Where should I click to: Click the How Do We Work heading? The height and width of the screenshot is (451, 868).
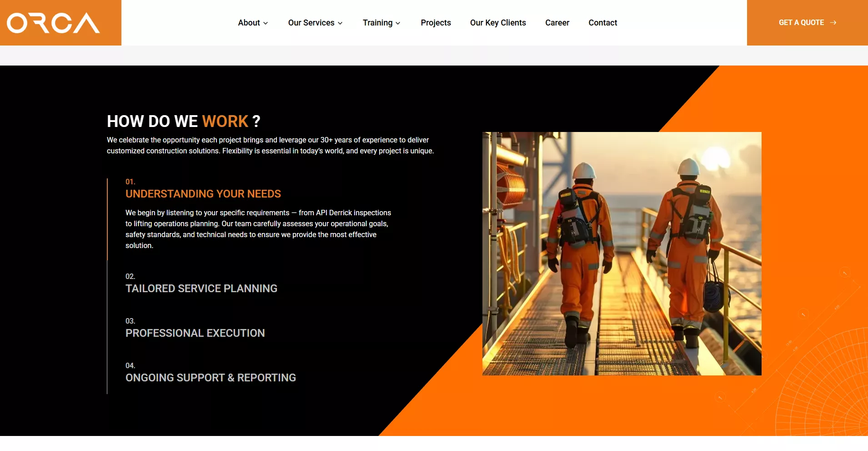coord(183,122)
